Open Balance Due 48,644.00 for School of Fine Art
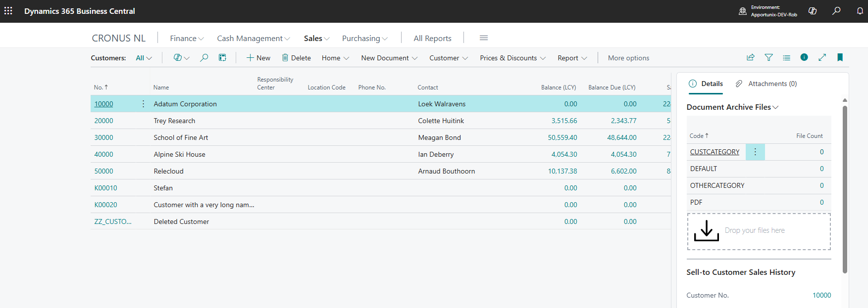Image resolution: width=868 pixels, height=308 pixels. pos(622,137)
